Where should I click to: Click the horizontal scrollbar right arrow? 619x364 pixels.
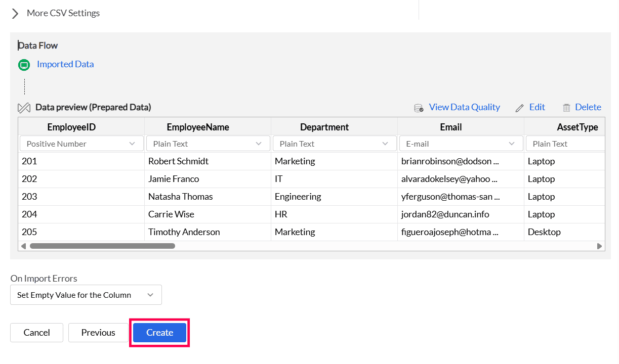(600, 246)
